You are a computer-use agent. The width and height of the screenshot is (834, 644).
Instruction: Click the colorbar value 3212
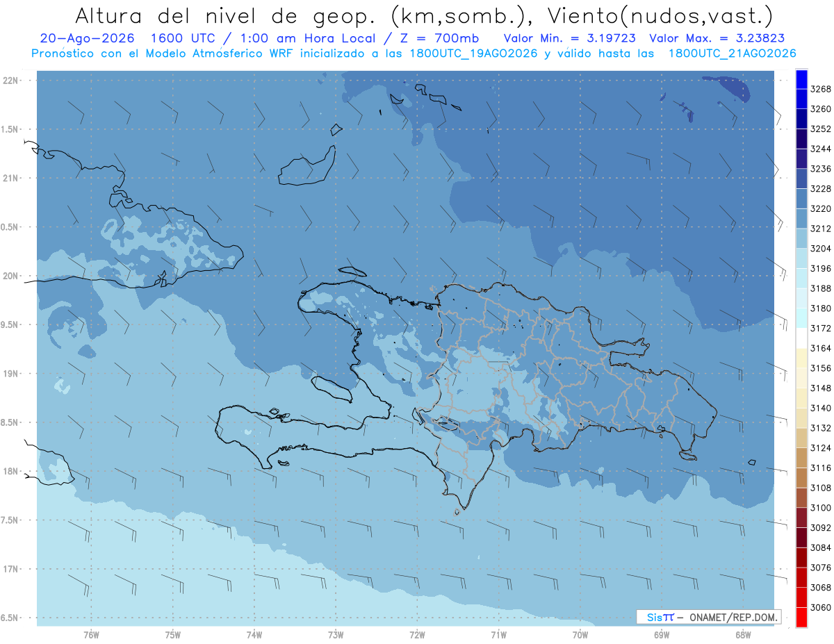coord(820,229)
